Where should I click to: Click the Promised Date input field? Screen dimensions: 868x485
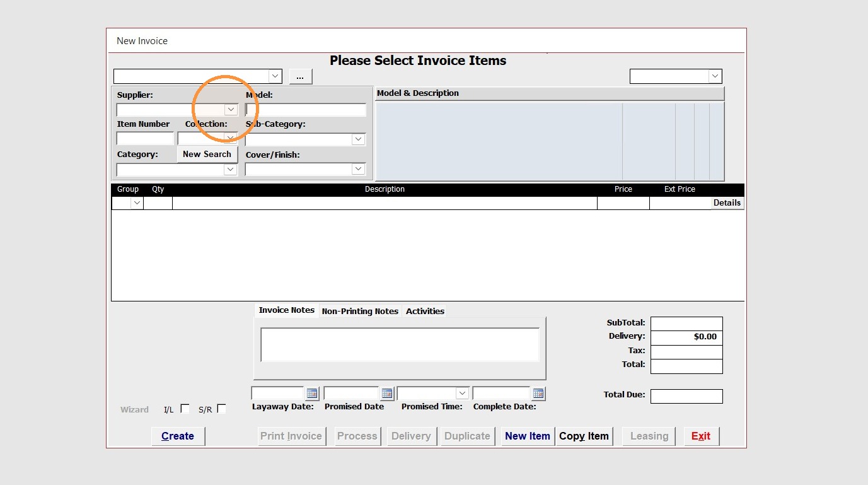(x=351, y=394)
